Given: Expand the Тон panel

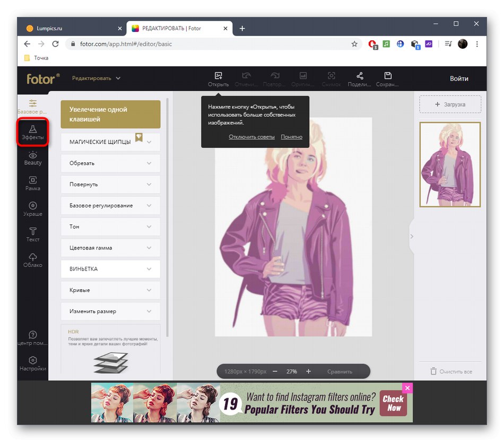Looking at the screenshot, I should [x=110, y=227].
